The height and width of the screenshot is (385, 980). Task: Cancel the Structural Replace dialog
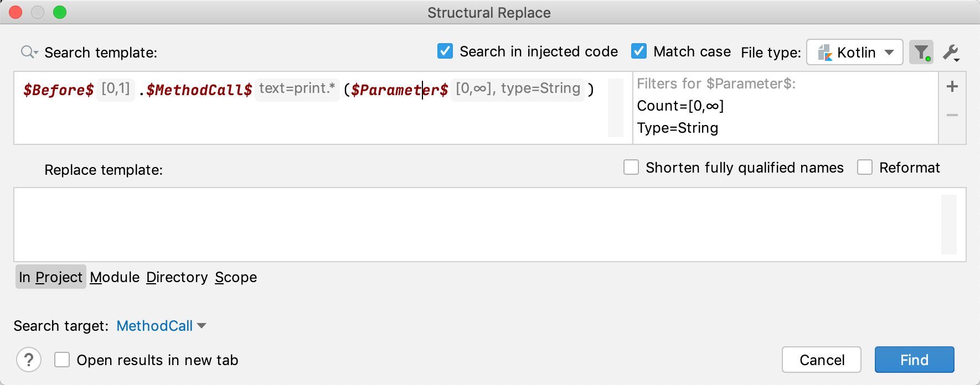(x=822, y=360)
